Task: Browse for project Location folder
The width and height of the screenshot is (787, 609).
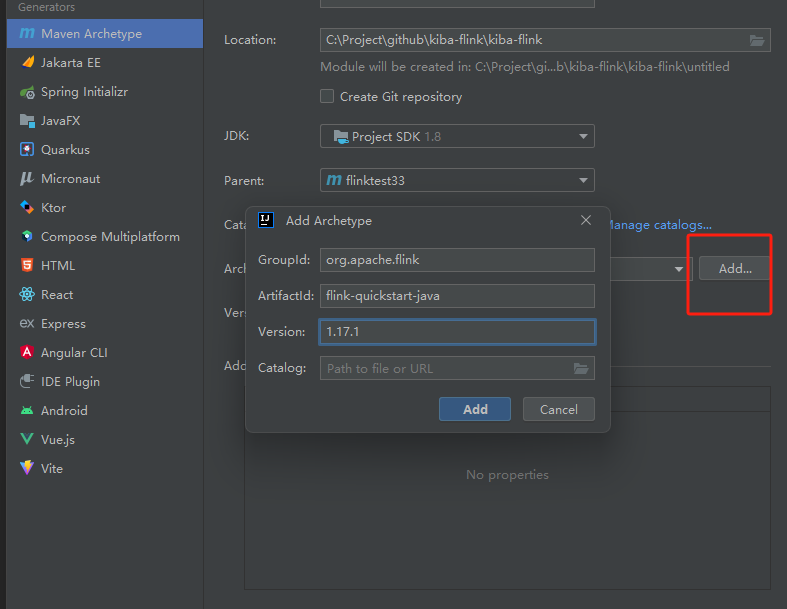Action: [x=757, y=40]
